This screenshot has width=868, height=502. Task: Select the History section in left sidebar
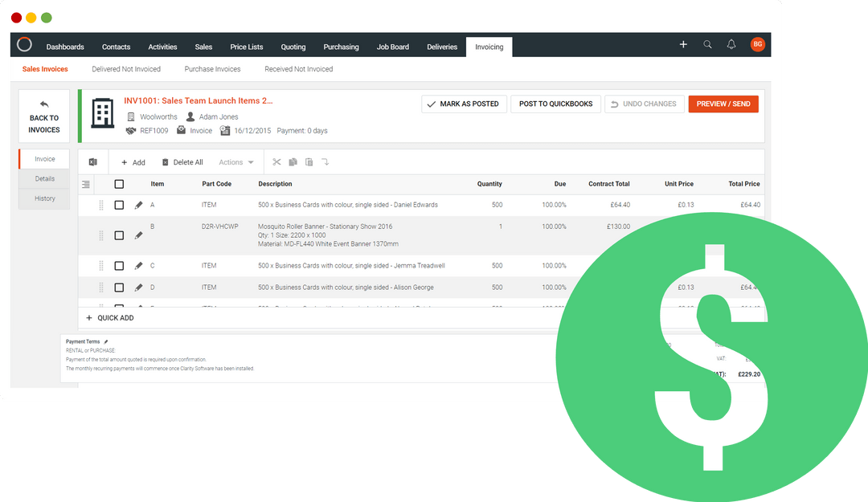43,198
